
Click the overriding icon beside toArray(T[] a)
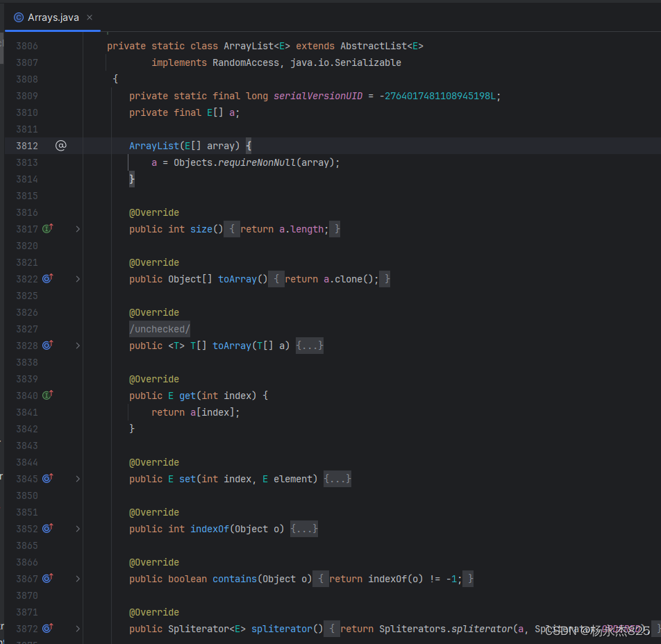[47, 346]
